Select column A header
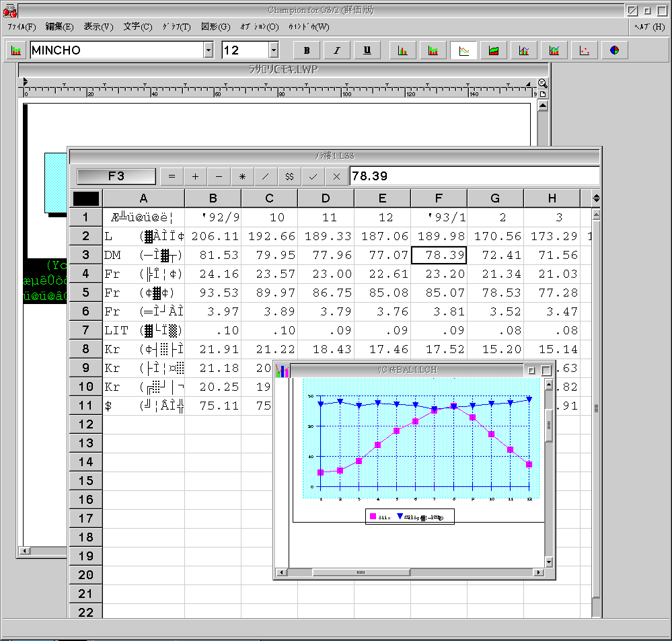The width and height of the screenshot is (672, 641). click(143, 198)
